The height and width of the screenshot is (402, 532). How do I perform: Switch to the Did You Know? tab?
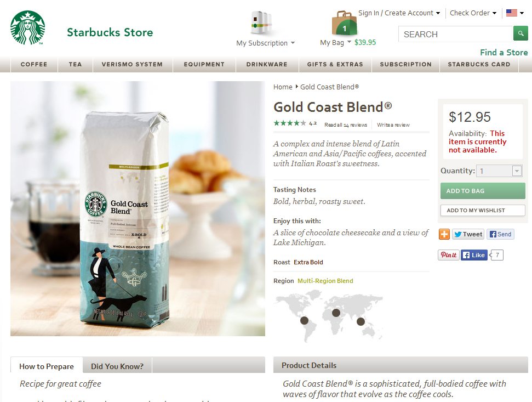click(x=117, y=366)
